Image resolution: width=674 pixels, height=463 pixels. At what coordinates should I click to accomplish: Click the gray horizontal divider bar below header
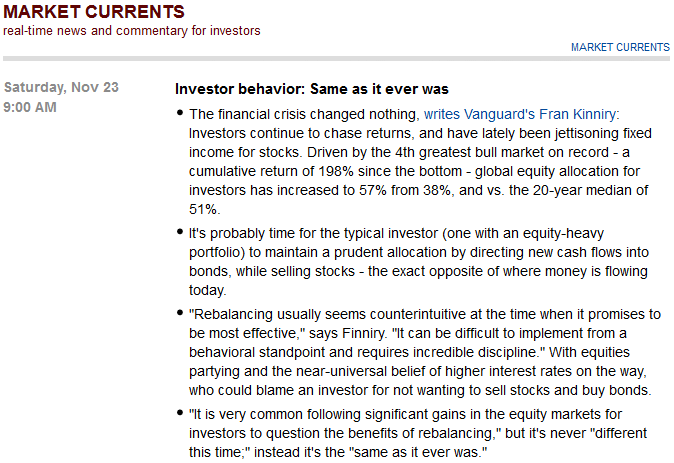tap(336, 58)
